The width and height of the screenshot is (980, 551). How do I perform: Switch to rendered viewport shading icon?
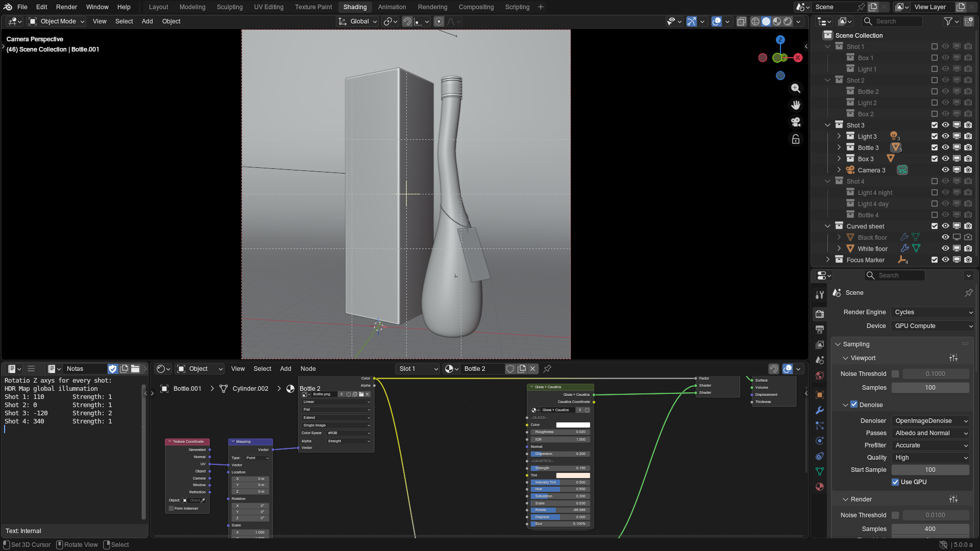click(788, 21)
